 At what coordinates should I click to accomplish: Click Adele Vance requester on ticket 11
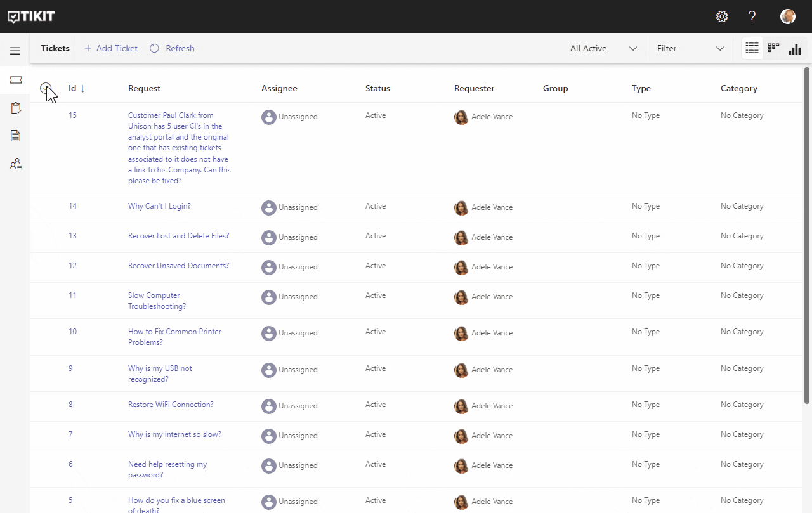[x=492, y=297]
